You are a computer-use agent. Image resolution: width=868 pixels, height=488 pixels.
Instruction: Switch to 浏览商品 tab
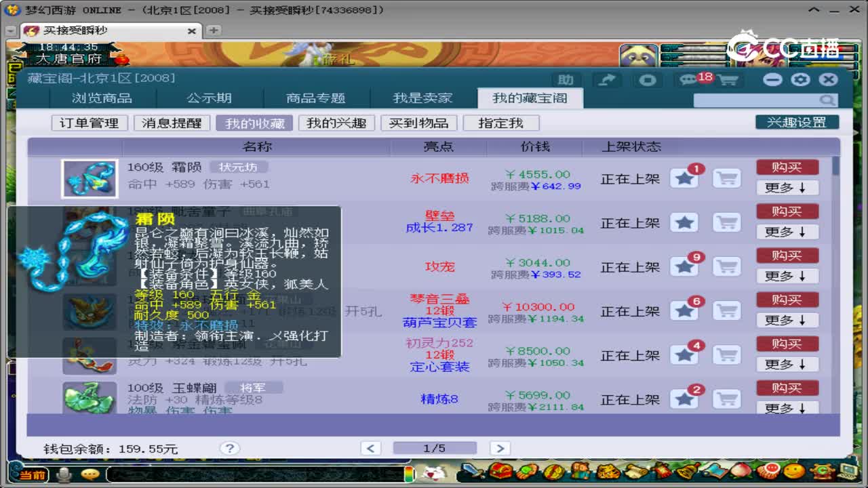(102, 98)
